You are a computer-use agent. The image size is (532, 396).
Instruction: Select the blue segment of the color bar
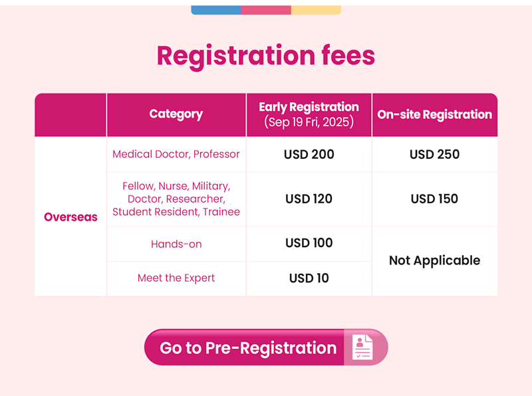[216, 10]
